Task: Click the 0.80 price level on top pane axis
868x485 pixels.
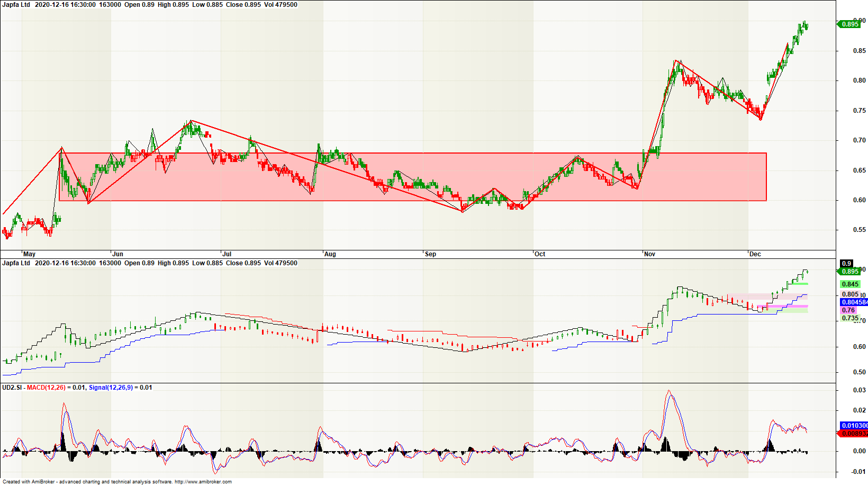Action: pos(860,80)
